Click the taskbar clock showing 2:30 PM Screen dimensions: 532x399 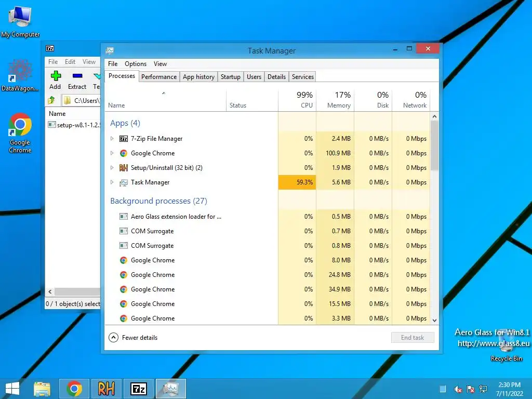[510, 389]
